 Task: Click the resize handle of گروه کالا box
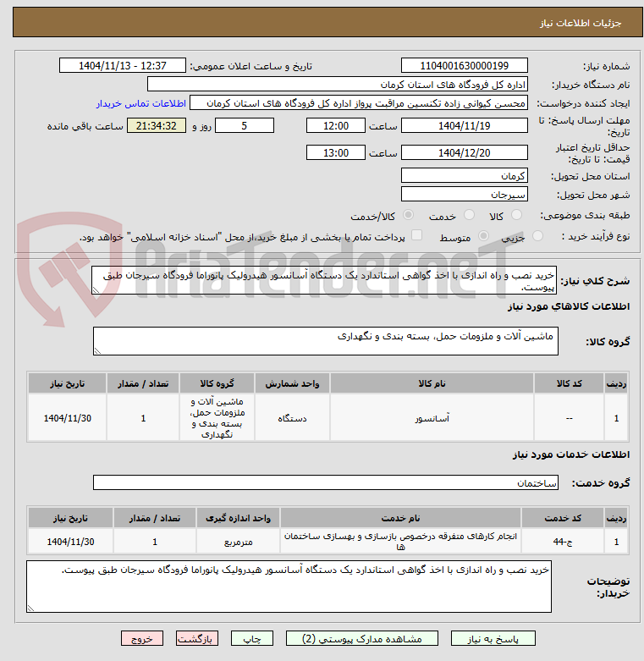tap(97, 350)
